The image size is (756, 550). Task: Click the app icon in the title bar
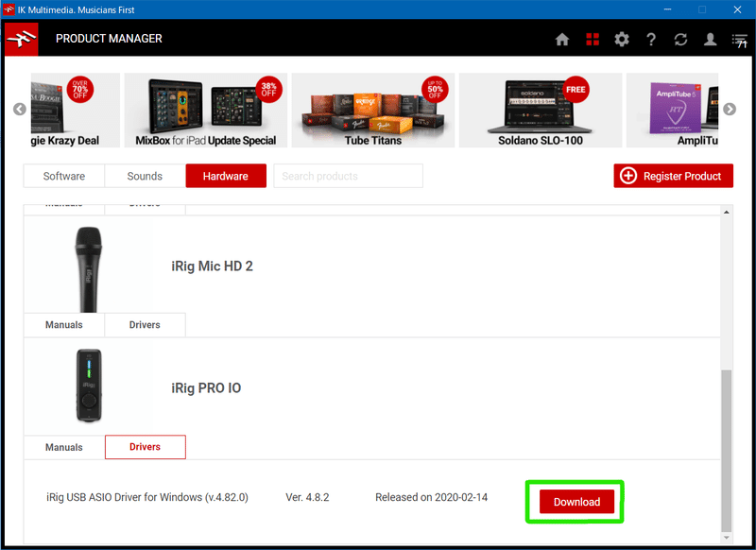tap(9, 9)
